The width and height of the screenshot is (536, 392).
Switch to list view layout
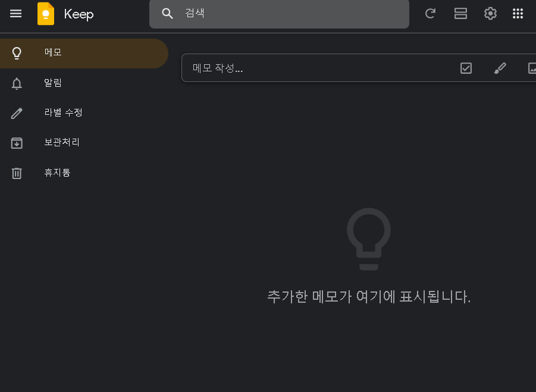tap(460, 14)
